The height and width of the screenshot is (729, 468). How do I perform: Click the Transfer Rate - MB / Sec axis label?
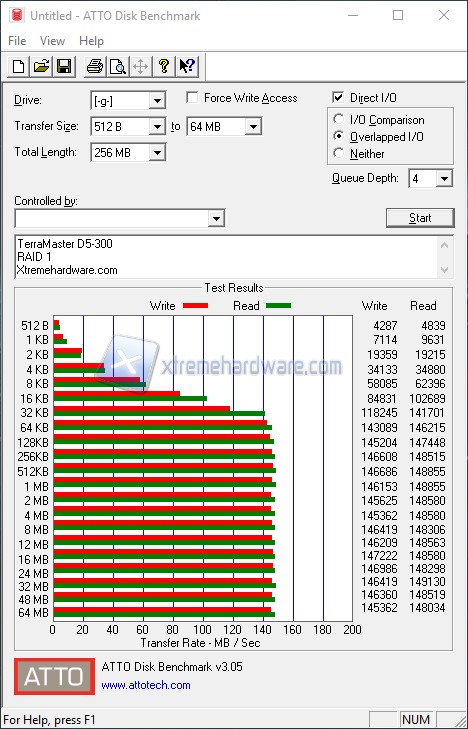point(200,643)
